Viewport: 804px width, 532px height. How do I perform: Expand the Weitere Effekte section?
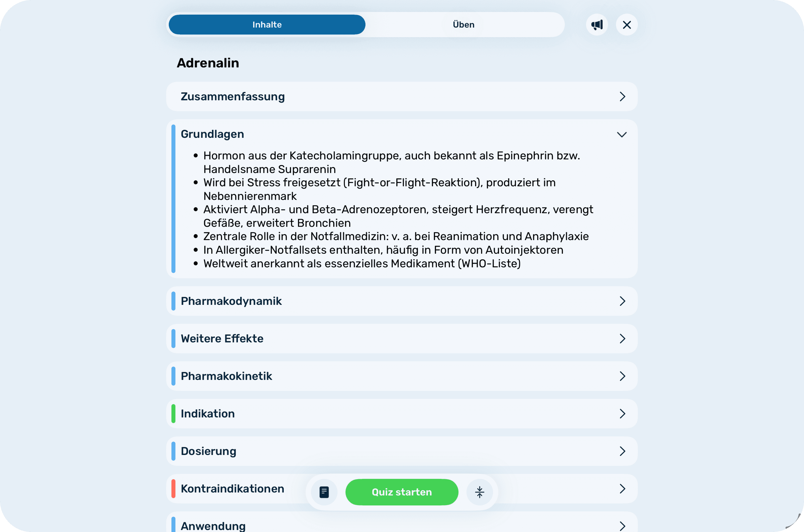tap(622, 338)
